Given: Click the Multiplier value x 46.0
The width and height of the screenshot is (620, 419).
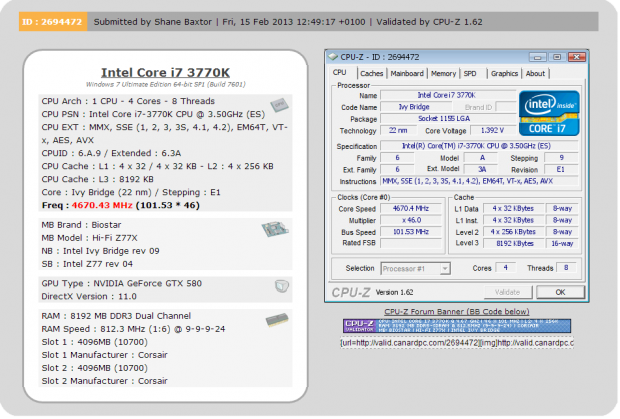Looking at the screenshot, I should click(x=411, y=220).
